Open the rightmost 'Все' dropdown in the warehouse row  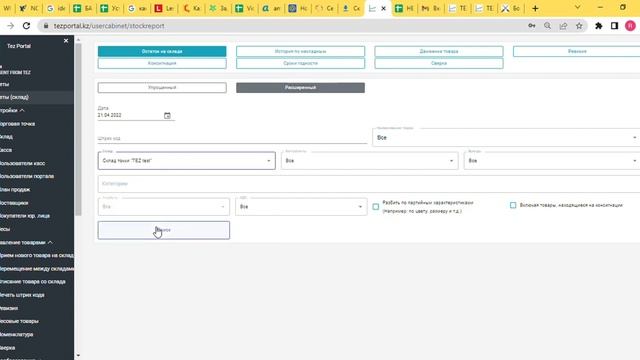point(552,161)
